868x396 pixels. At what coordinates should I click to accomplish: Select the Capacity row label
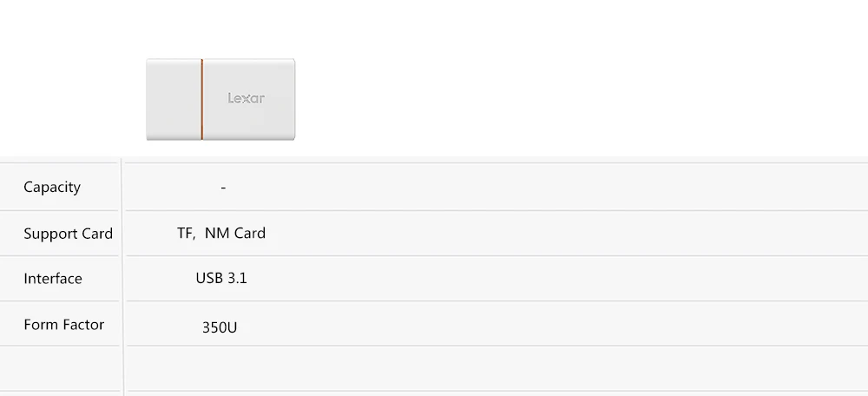tap(52, 187)
